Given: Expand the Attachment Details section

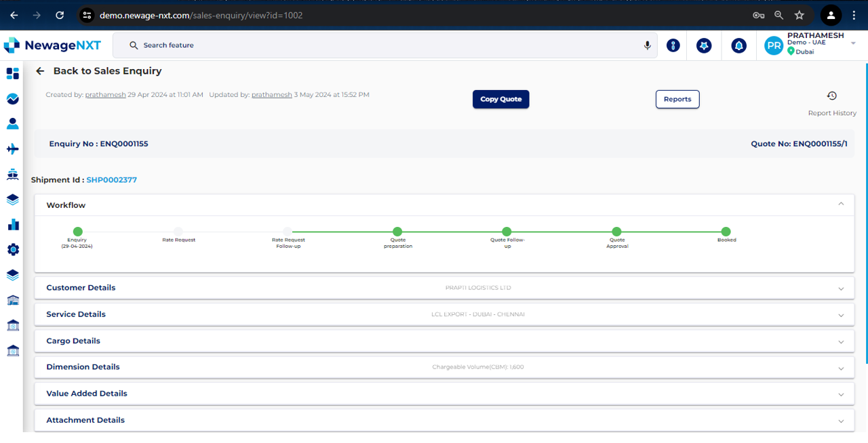Looking at the screenshot, I should tap(841, 421).
